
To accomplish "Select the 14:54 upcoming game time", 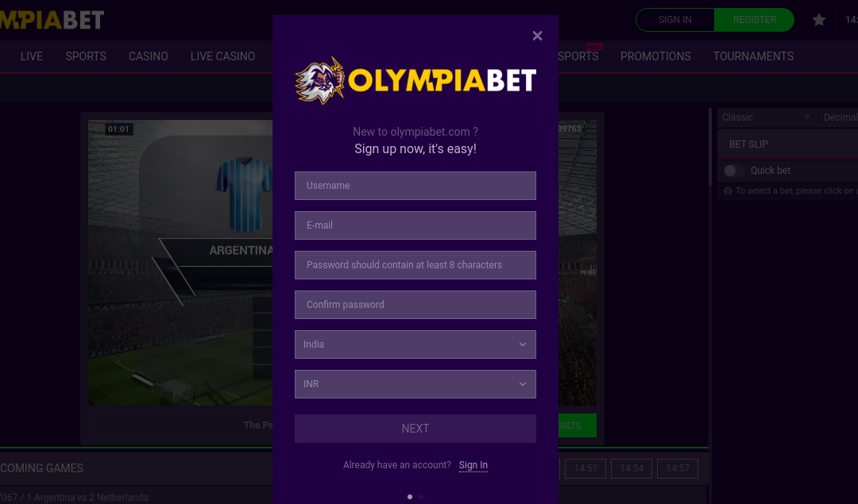I will pyautogui.click(x=632, y=468).
